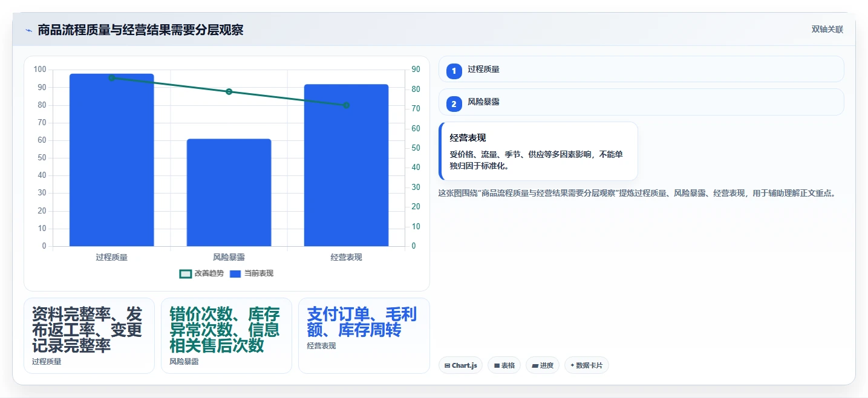Click the number 2 badge
Viewport: 868px width, 398px height.
[454, 103]
